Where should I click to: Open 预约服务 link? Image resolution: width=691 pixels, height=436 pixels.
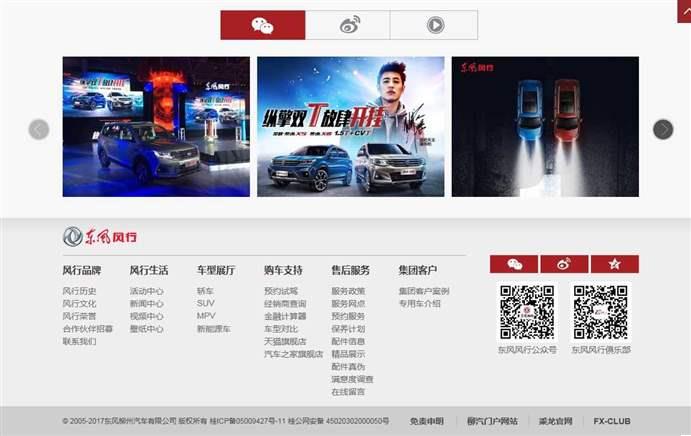348,316
